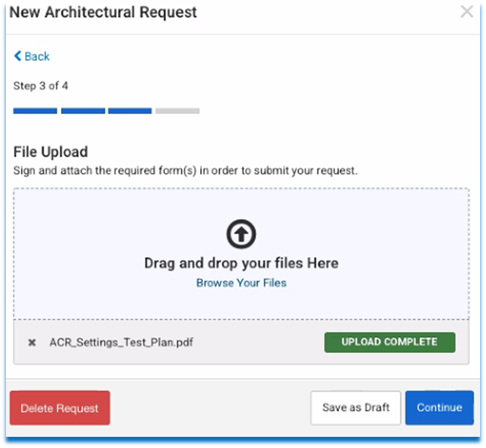
Task: Click Save as Draft
Action: pos(355,407)
